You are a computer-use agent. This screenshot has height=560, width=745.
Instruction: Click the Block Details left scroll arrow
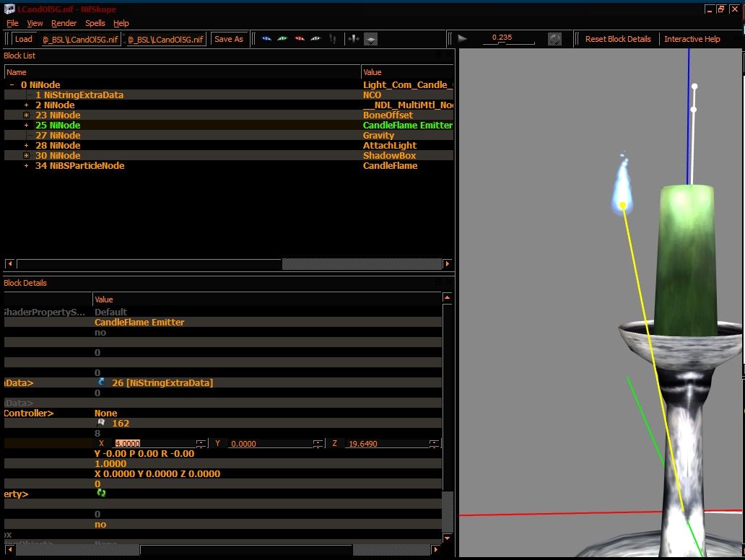click(10, 550)
